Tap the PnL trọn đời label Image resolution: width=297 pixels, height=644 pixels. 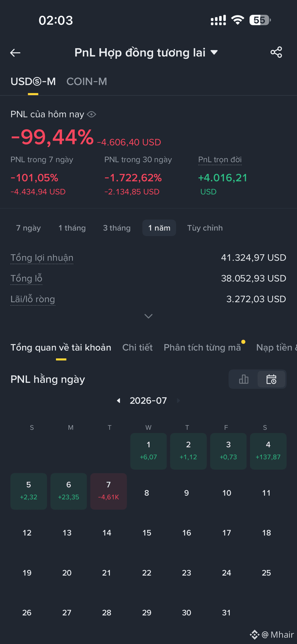tap(220, 160)
